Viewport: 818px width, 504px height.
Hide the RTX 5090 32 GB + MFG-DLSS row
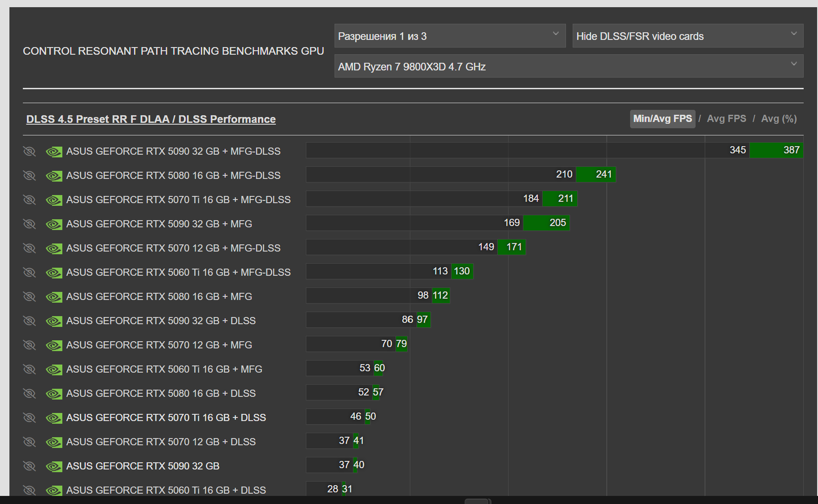pos(29,152)
